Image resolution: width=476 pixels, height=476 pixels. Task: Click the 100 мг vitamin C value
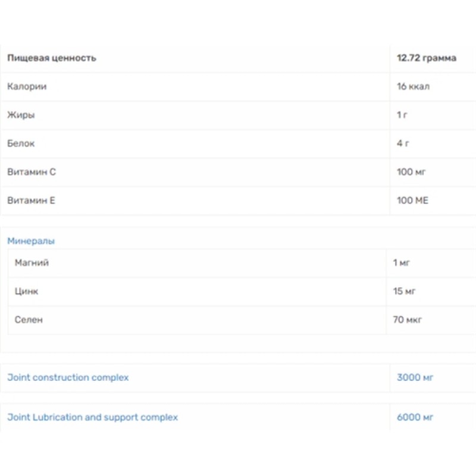coord(412,172)
